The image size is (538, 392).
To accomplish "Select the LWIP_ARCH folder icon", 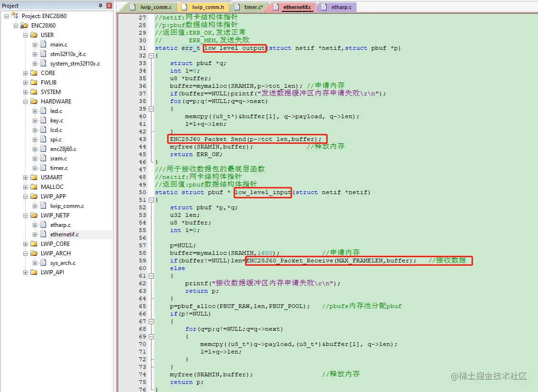I will coord(34,253).
